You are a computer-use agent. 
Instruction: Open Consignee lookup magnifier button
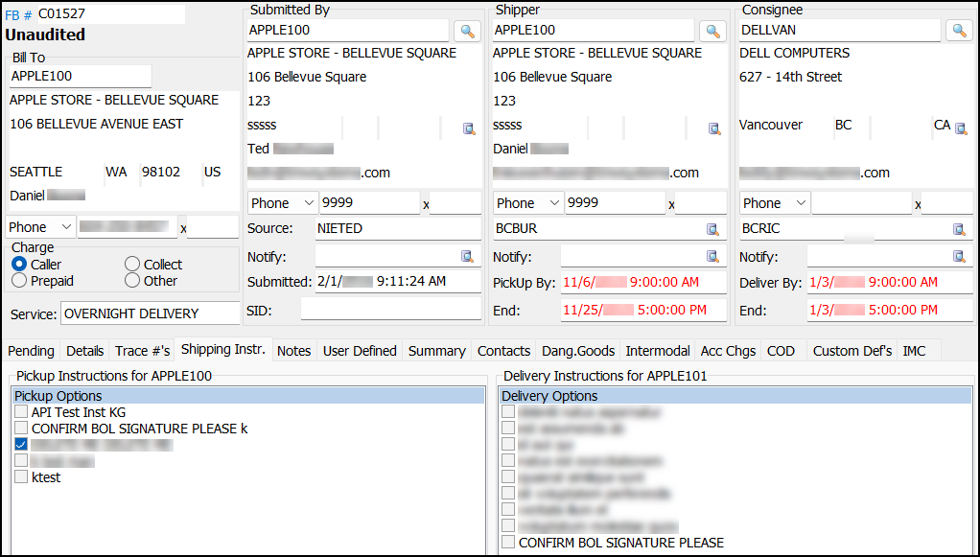(x=959, y=30)
